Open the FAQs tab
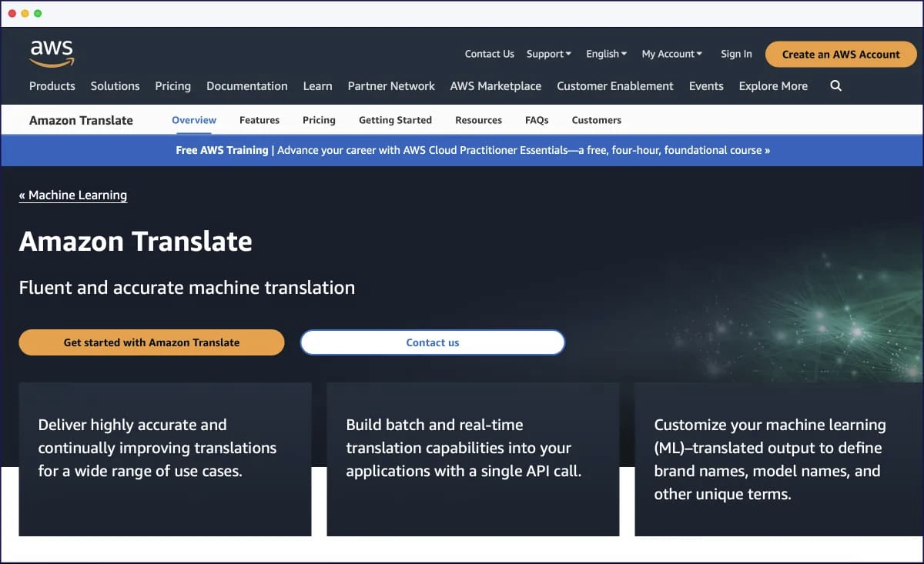 pyautogui.click(x=537, y=120)
